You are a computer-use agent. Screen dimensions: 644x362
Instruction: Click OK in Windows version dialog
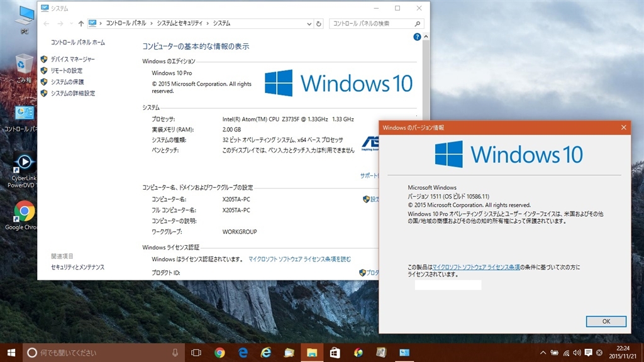[x=606, y=321]
